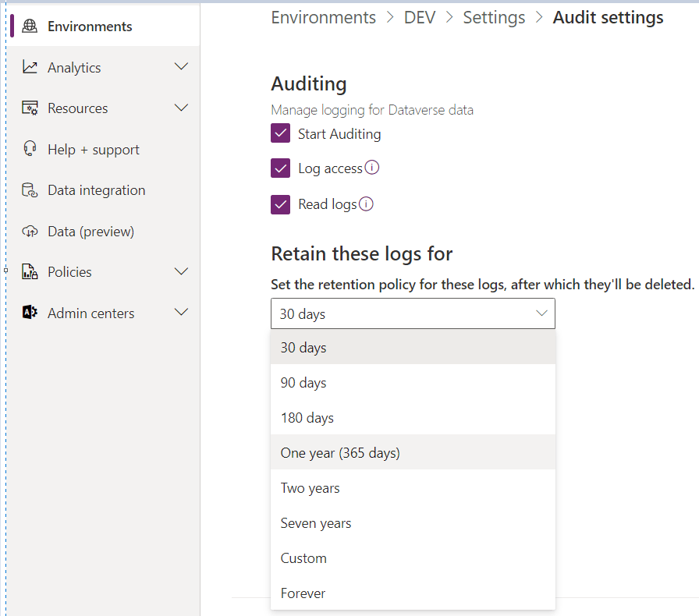
Task: Click info icon next to Log access
Action: coord(372,168)
